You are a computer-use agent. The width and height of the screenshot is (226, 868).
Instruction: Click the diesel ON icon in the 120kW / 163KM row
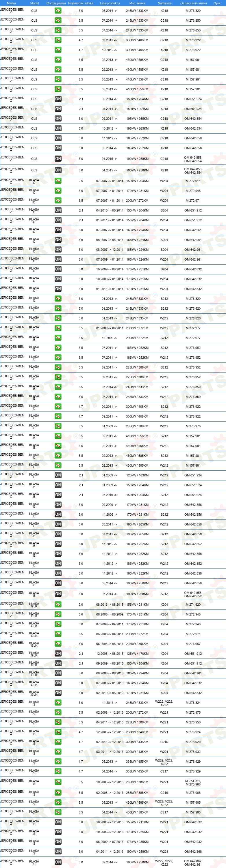click(58, 476)
